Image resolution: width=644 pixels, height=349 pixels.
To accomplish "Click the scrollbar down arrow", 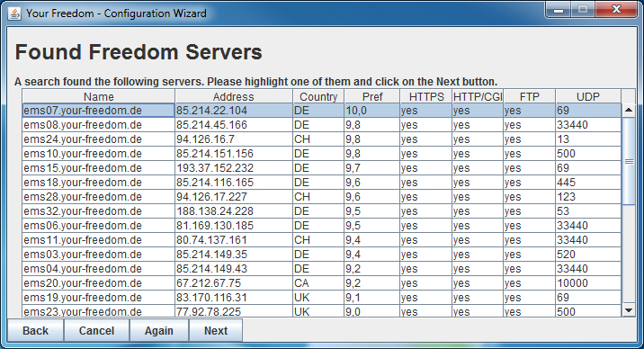I will (x=629, y=310).
